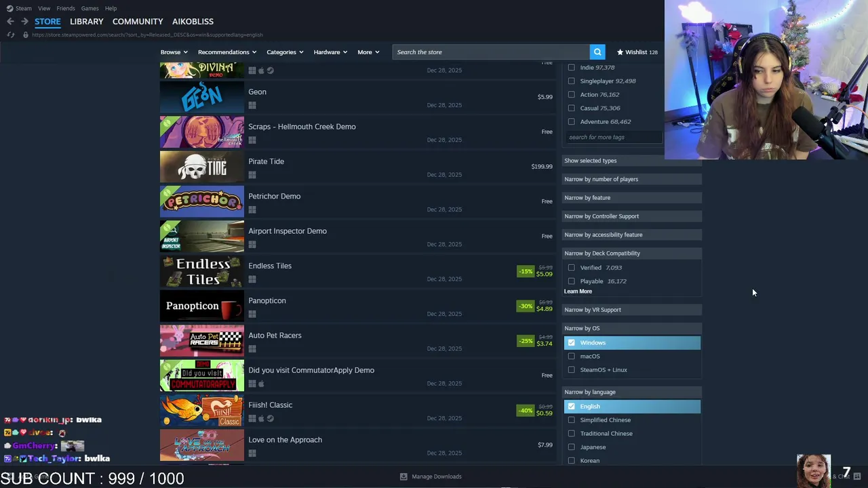Expand Narrow by accessibility feature section
Screen dimensions: 868x488
(x=632, y=235)
